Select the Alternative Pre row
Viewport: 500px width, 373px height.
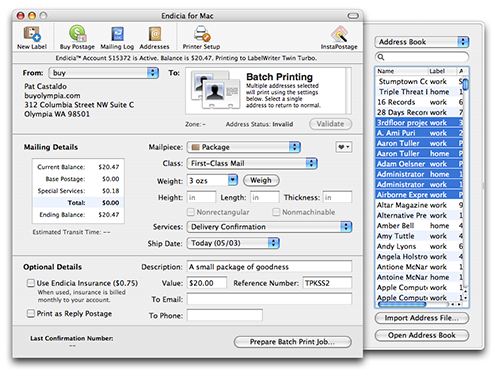click(419, 215)
